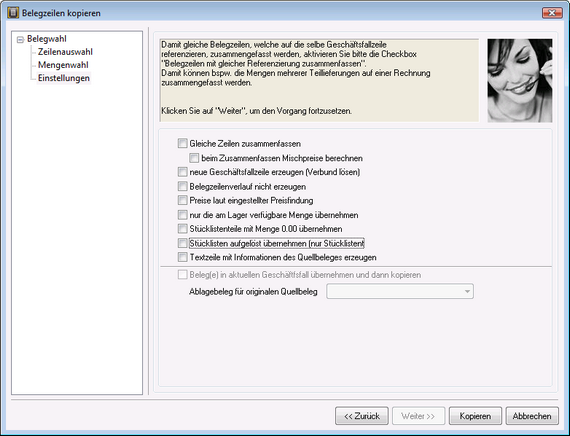The height and width of the screenshot is (436, 570).
Task: Toggle Belegzeilenverlauf nicht erzeugen
Action: point(182,186)
